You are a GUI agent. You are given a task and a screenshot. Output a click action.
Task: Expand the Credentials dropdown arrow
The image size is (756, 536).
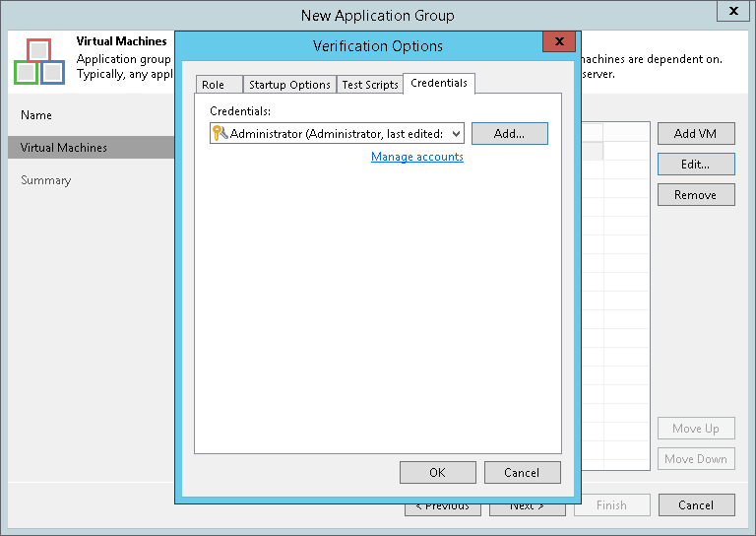456,134
